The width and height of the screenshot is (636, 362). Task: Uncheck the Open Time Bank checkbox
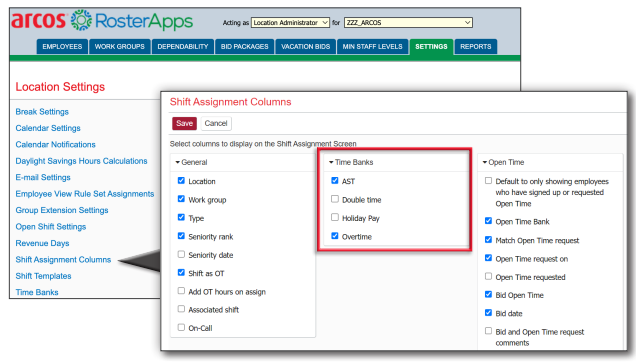(x=488, y=221)
